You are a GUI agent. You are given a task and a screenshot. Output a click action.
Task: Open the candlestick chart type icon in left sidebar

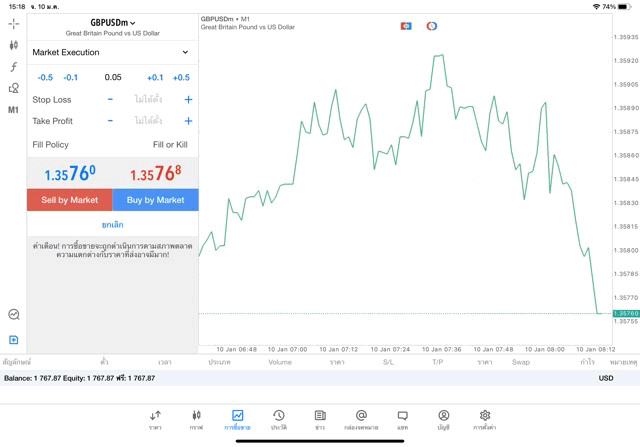(13, 45)
